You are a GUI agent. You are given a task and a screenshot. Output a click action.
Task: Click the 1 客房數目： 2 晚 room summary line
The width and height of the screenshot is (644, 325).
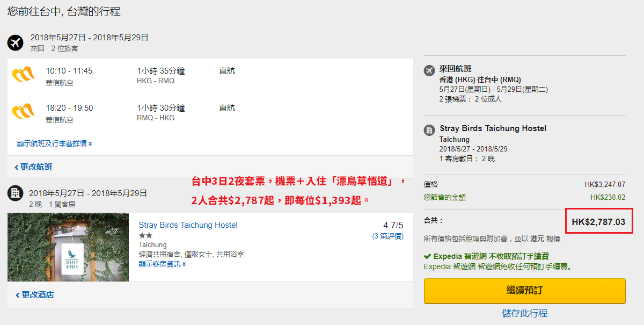click(x=467, y=158)
